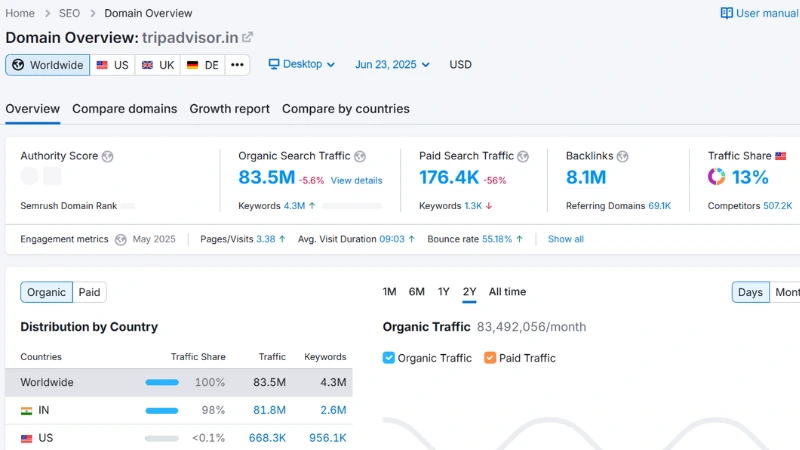Select Months chart granularity
The width and height of the screenshot is (800, 450).
(x=786, y=292)
